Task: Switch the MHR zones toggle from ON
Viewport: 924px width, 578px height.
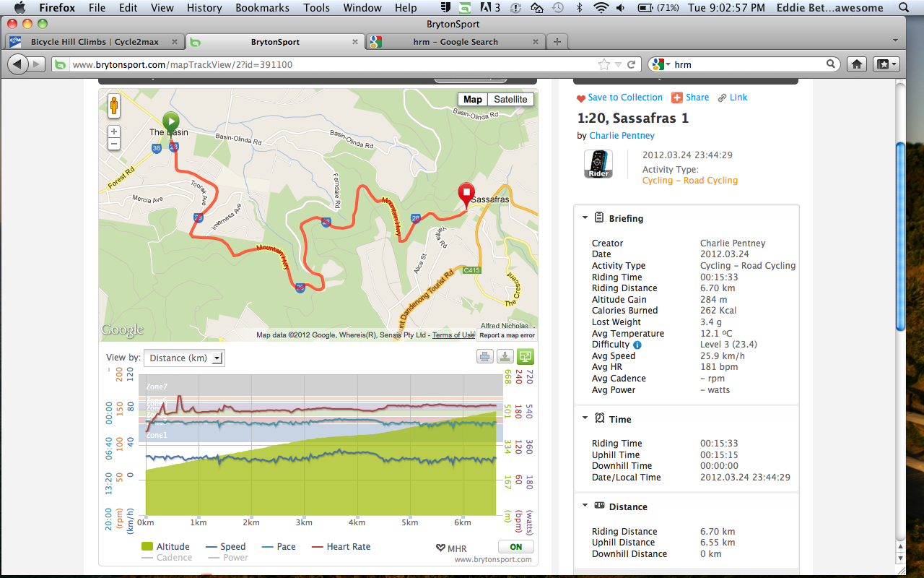Action: point(515,547)
